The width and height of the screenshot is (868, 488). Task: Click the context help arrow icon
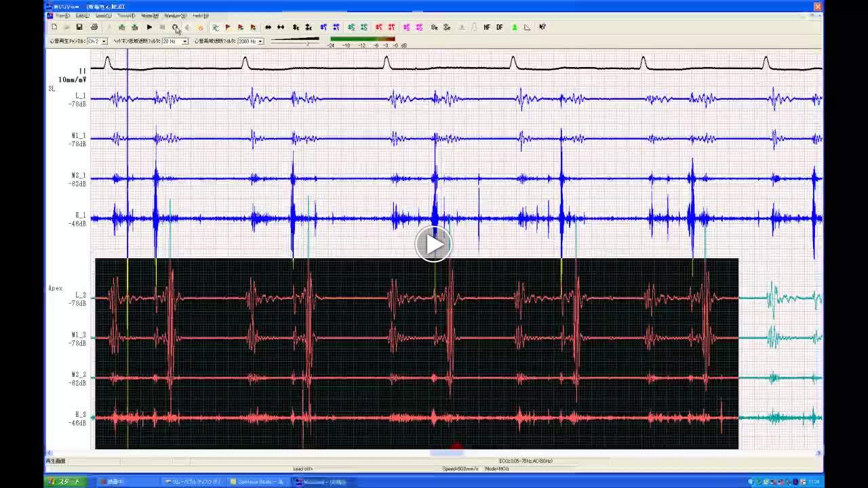(x=542, y=27)
